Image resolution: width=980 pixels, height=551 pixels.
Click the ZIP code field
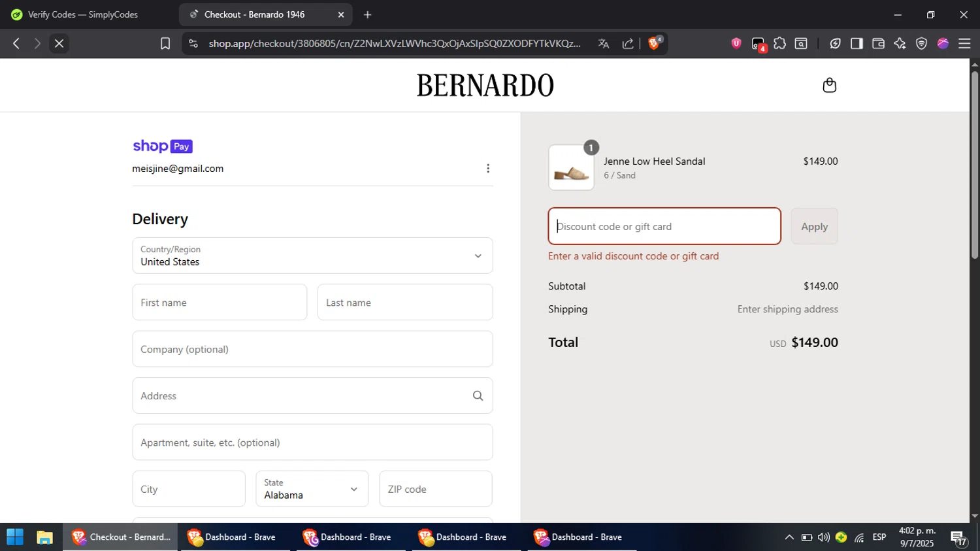pyautogui.click(x=436, y=489)
